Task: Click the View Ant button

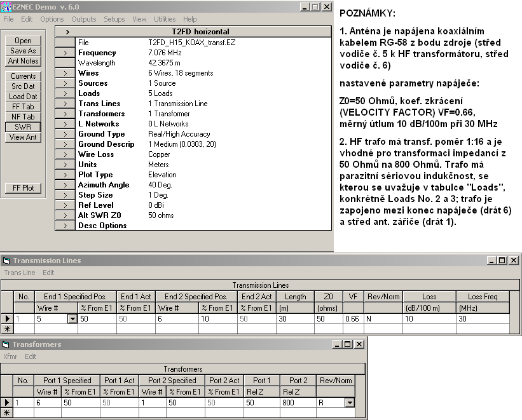Action: (23, 137)
